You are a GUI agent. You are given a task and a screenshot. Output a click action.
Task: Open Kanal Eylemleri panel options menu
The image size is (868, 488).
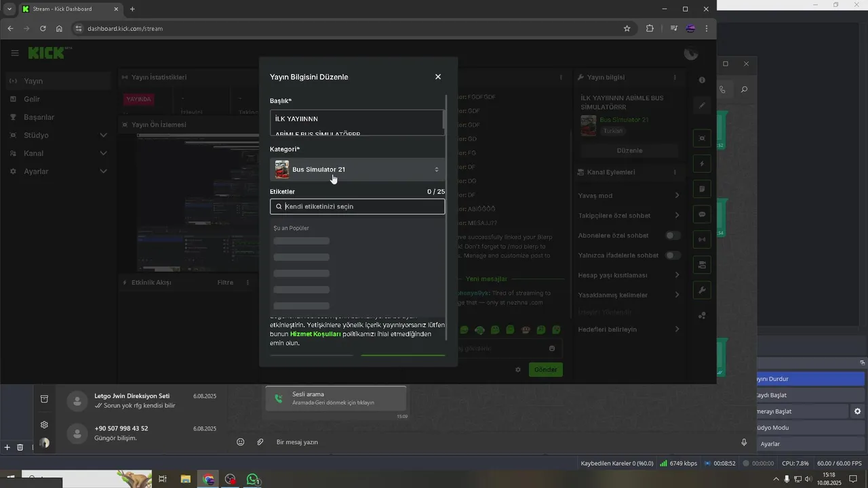pos(675,172)
